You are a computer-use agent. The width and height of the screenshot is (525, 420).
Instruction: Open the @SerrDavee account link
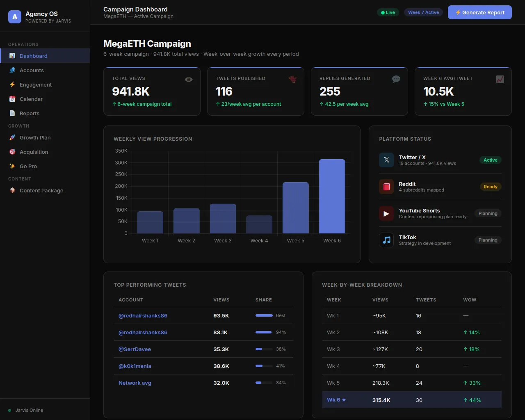(x=135, y=349)
